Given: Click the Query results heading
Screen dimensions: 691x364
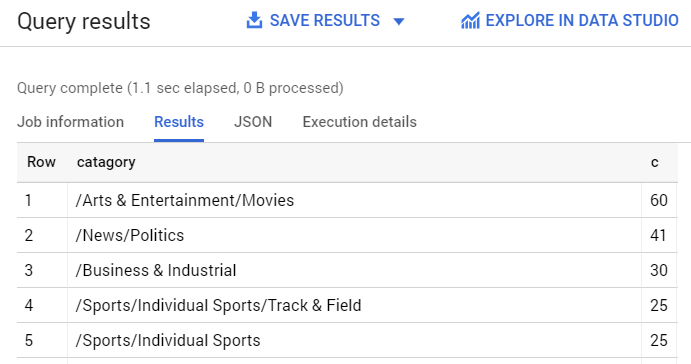Looking at the screenshot, I should pyautogui.click(x=84, y=22).
